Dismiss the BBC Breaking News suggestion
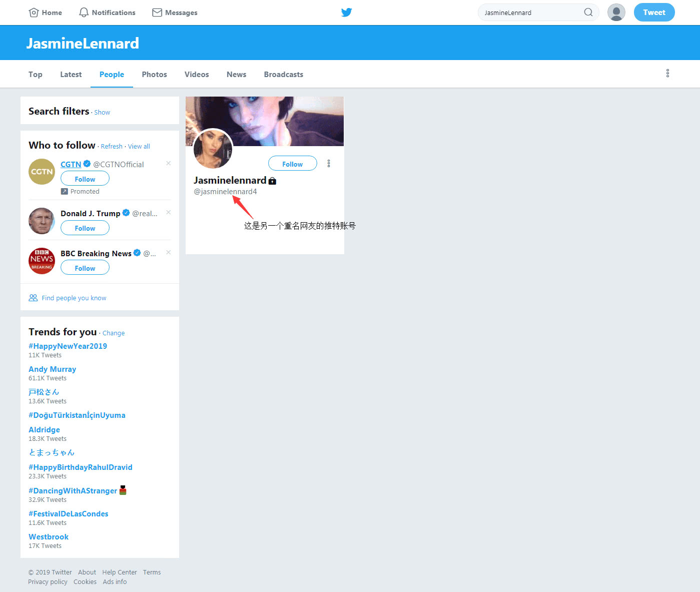 169,252
